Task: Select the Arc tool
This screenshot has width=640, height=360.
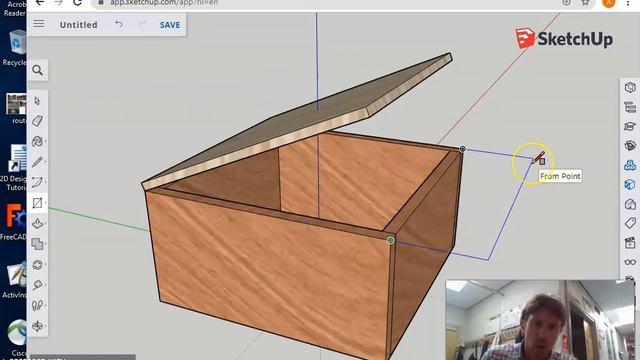Action: [x=38, y=182]
